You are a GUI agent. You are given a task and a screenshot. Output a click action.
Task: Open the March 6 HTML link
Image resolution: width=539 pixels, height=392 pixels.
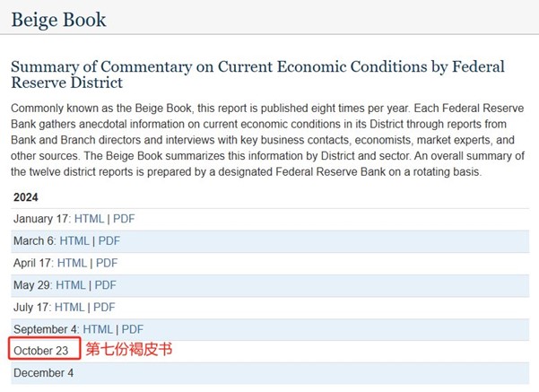pyautogui.click(x=75, y=241)
